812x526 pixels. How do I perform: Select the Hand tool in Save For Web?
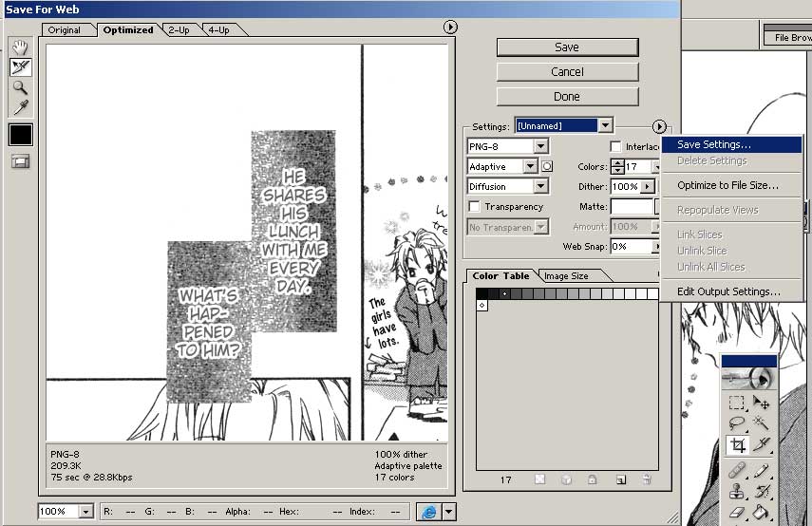pos(20,47)
